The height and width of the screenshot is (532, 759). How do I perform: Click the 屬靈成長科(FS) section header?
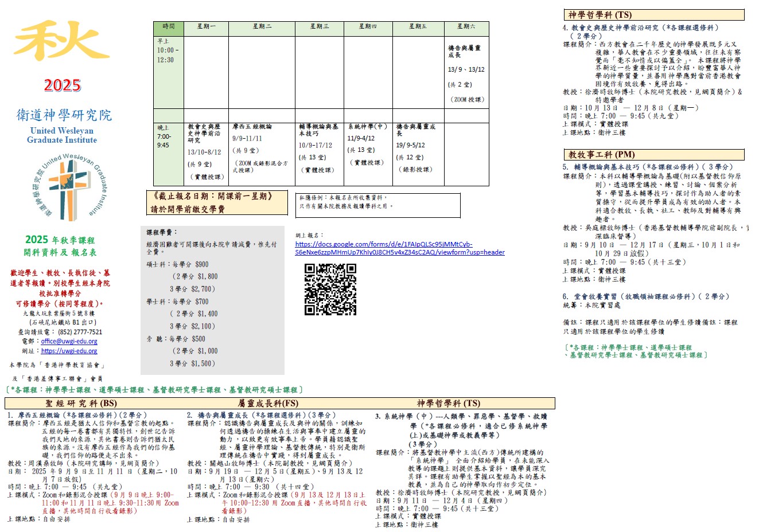pyautogui.click(x=268, y=403)
